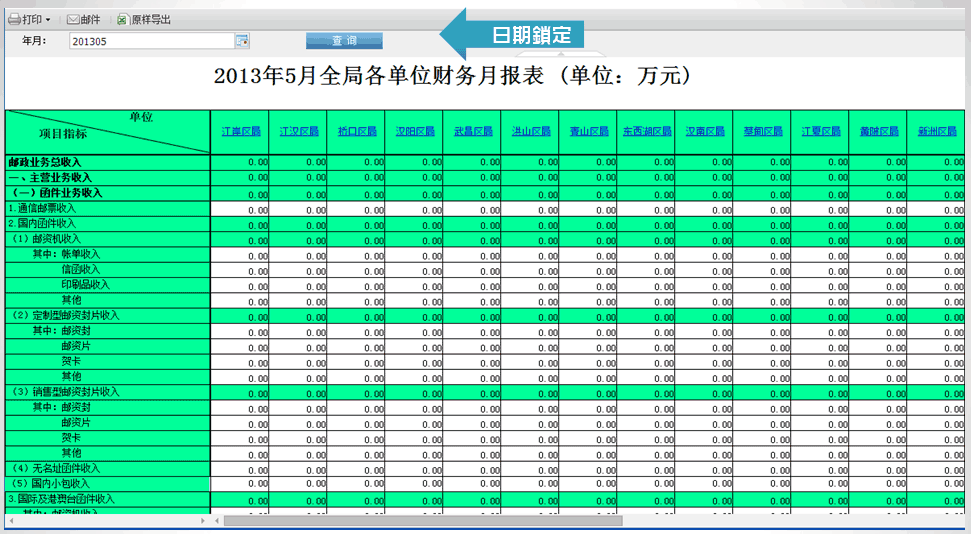Open the 东西湖区局 column link

(x=647, y=131)
